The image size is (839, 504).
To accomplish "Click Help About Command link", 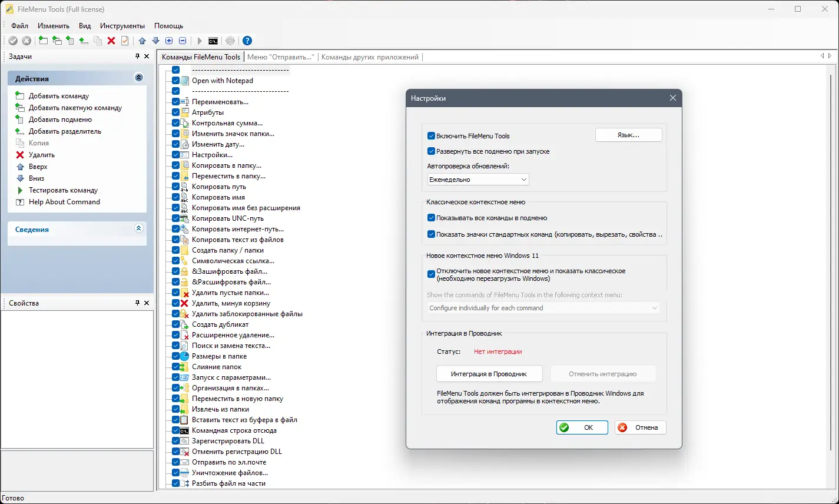I will tap(64, 202).
